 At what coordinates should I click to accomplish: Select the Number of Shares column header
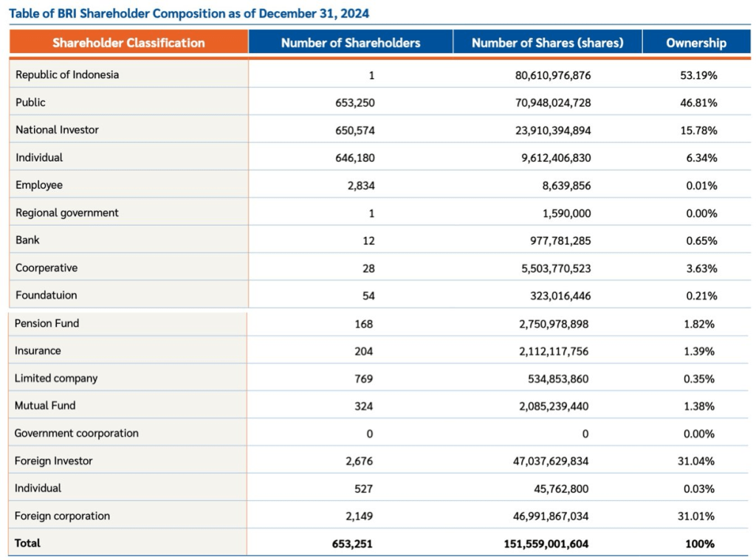pyautogui.click(x=547, y=43)
